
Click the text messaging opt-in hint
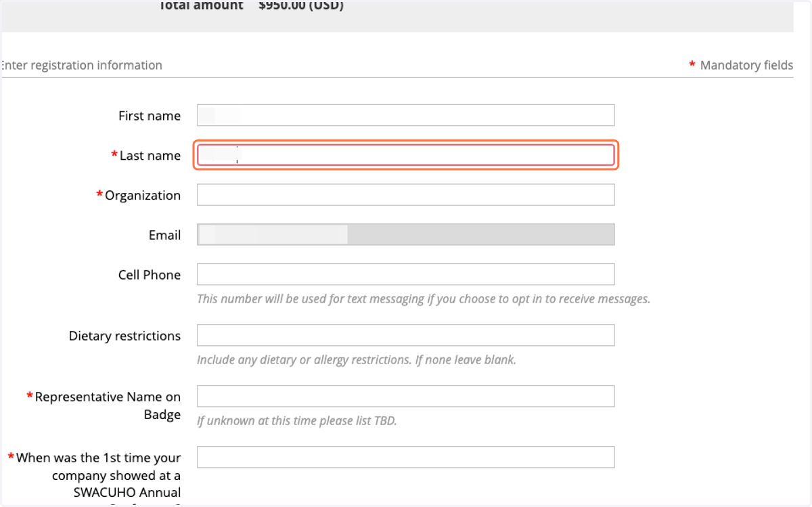point(424,299)
